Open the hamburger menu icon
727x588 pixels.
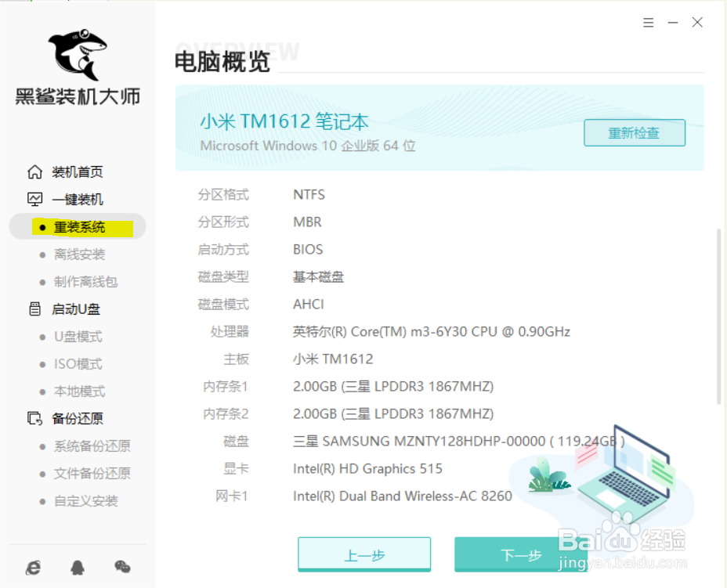pyautogui.click(x=648, y=22)
